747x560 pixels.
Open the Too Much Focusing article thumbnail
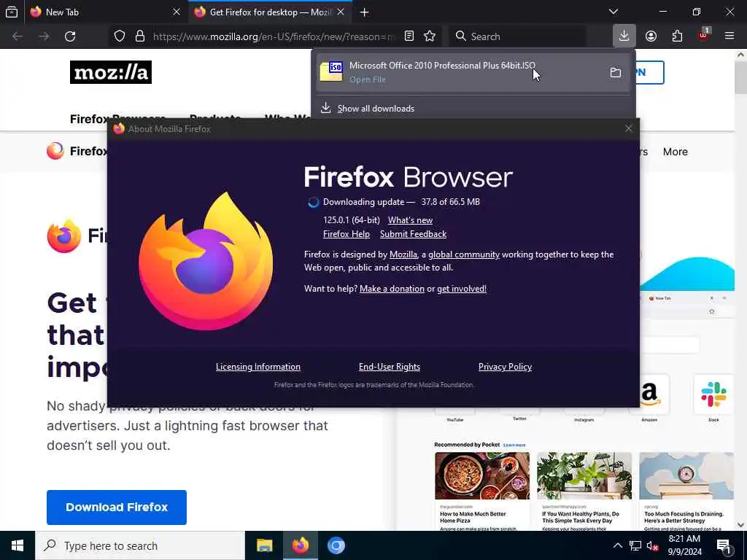point(686,475)
